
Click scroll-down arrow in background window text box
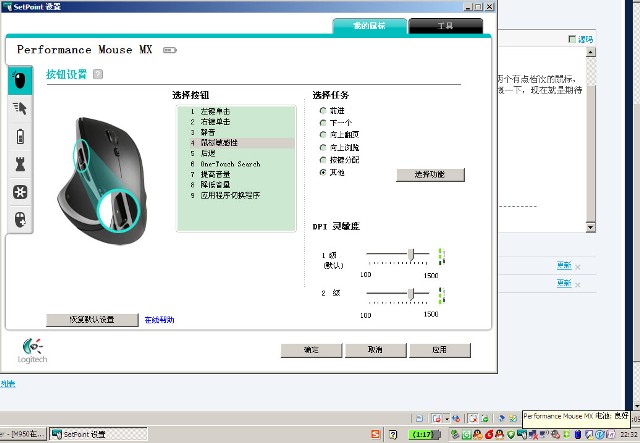pyautogui.click(x=591, y=227)
